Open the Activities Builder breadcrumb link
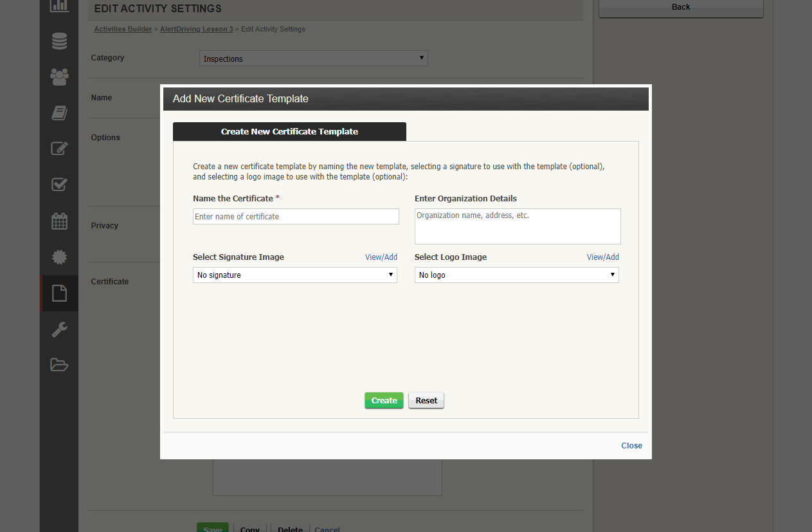 coord(123,29)
